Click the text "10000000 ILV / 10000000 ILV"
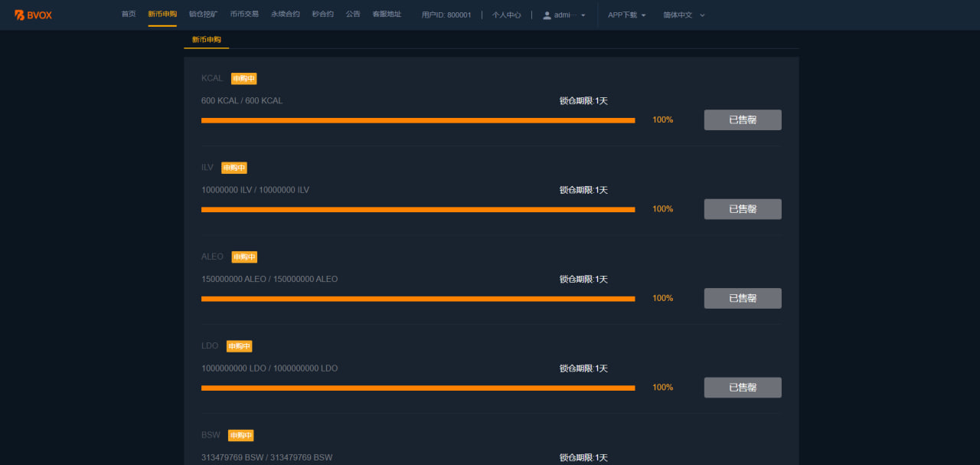Image resolution: width=980 pixels, height=465 pixels. [256, 190]
